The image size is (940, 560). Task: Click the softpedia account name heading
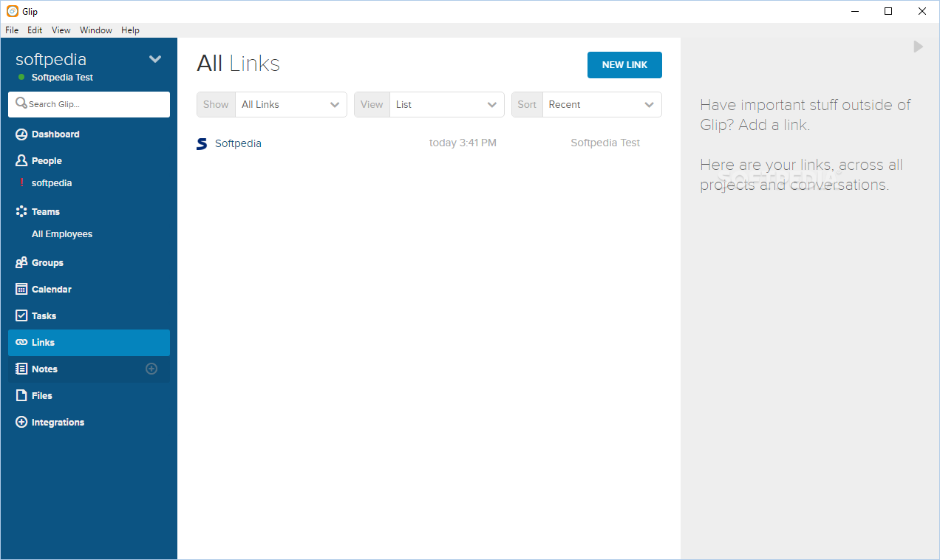point(51,60)
